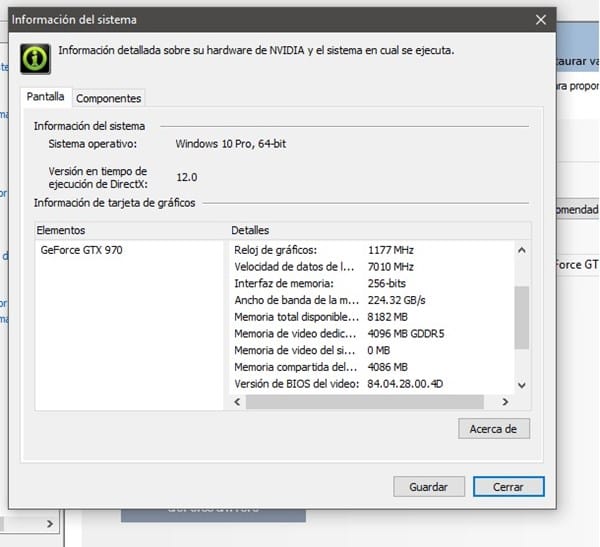Click the Cerrar button
The height and width of the screenshot is (547, 600).
[508, 487]
